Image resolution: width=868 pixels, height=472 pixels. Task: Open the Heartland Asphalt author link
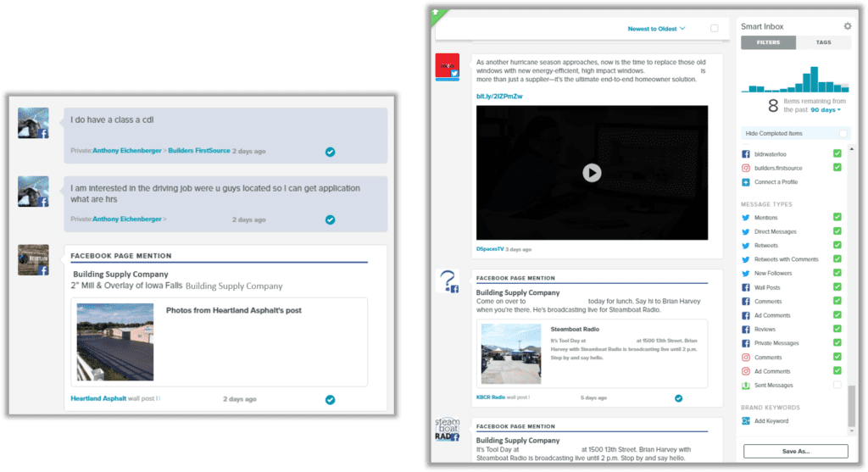pyautogui.click(x=98, y=398)
